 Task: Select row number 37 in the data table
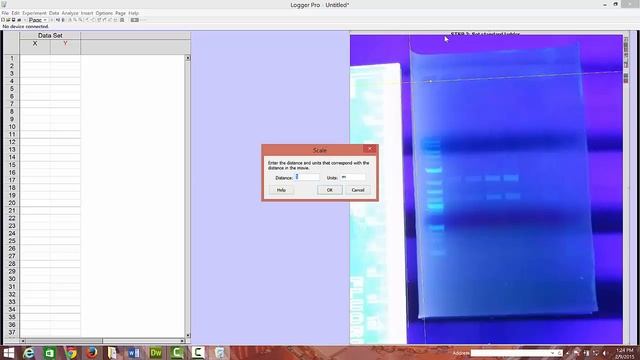coord(12,333)
